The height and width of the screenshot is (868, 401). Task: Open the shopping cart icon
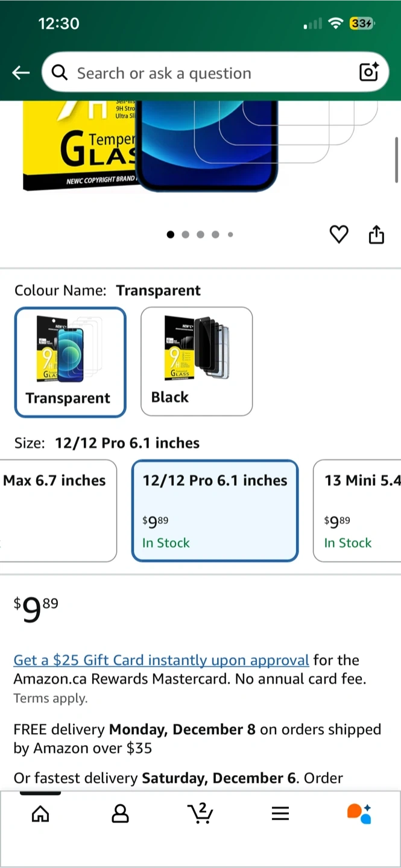point(200,813)
